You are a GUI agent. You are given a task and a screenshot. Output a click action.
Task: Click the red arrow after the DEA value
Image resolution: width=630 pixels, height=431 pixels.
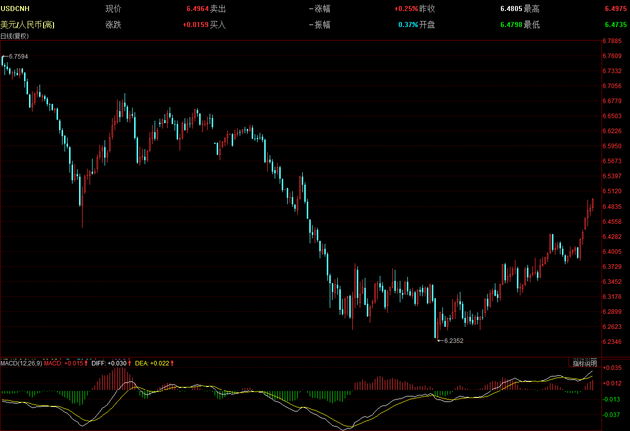[173, 362]
